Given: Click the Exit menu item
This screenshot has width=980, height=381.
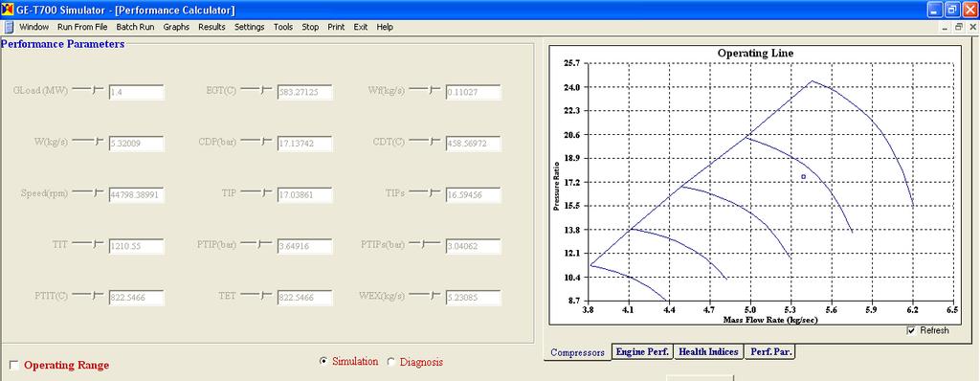Looking at the screenshot, I should [361, 27].
